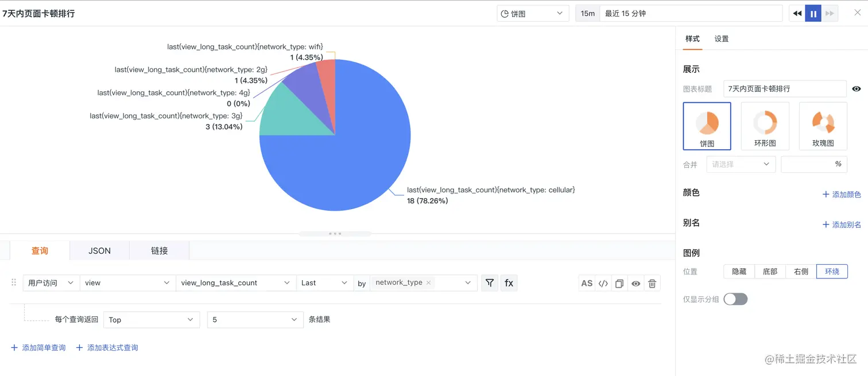Switch to the 设置 tab

point(722,39)
